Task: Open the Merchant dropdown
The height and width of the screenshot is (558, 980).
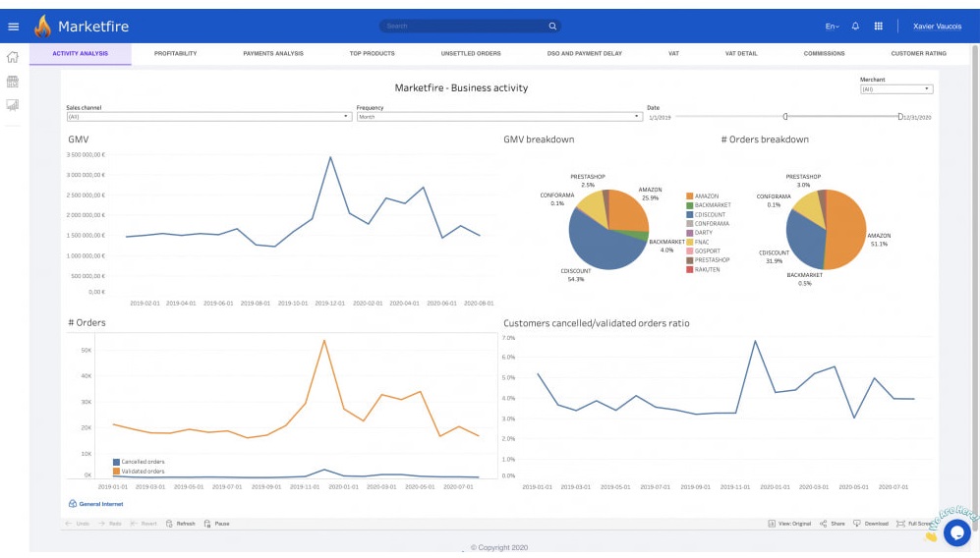Action: [x=896, y=89]
